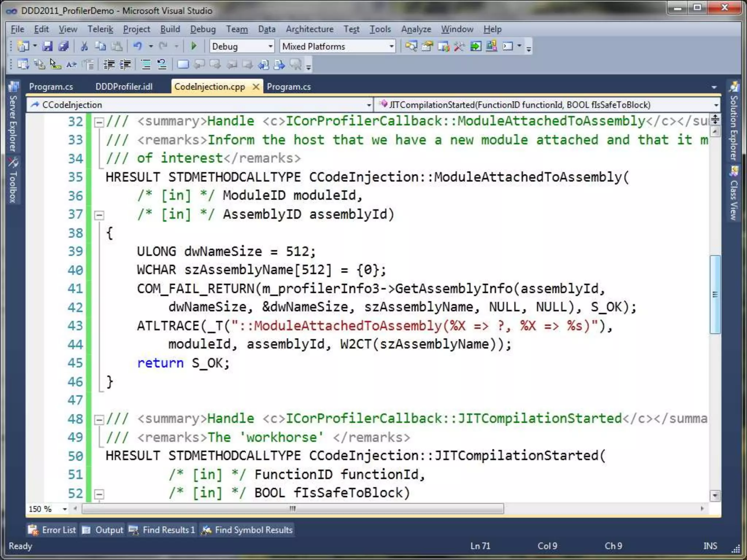Show the Find Symbol Results panel
The height and width of the screenshot is (560, 747).
click(247, 530)
